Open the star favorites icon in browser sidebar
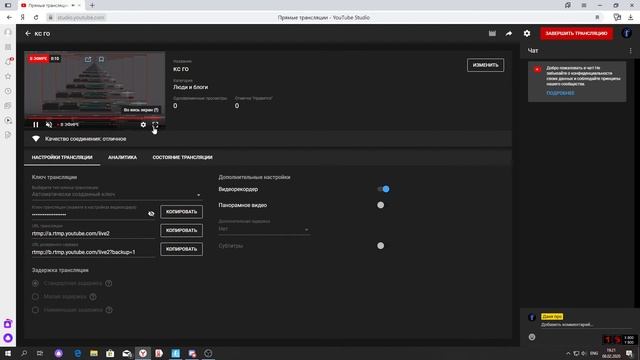This screenshot has height=360, width=640. [8, 76]
